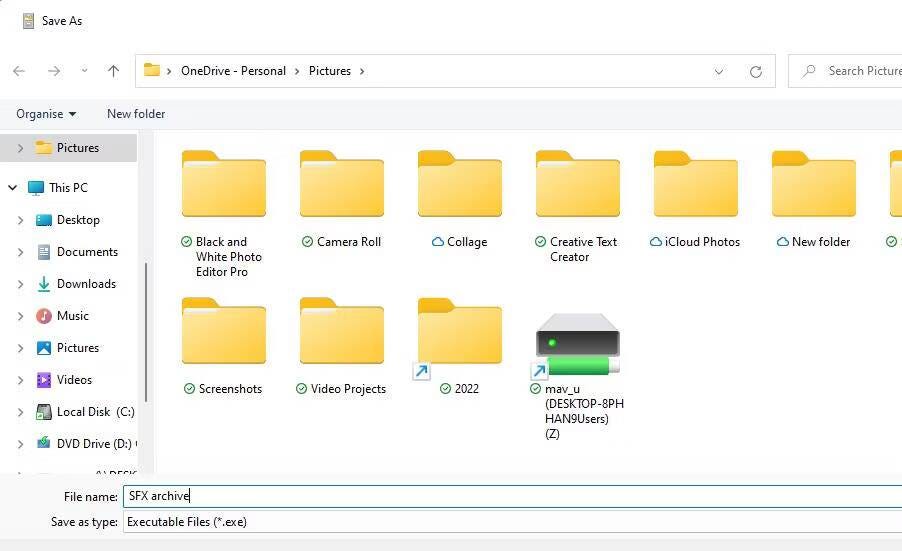Select the iCloud Photos folder

[695, 199]
